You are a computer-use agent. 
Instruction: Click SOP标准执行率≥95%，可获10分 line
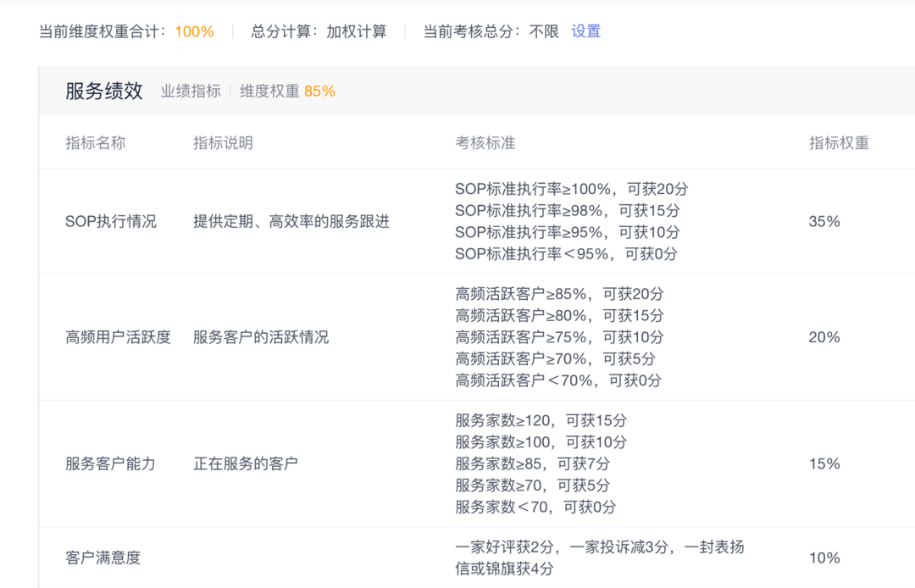point(567,232)
